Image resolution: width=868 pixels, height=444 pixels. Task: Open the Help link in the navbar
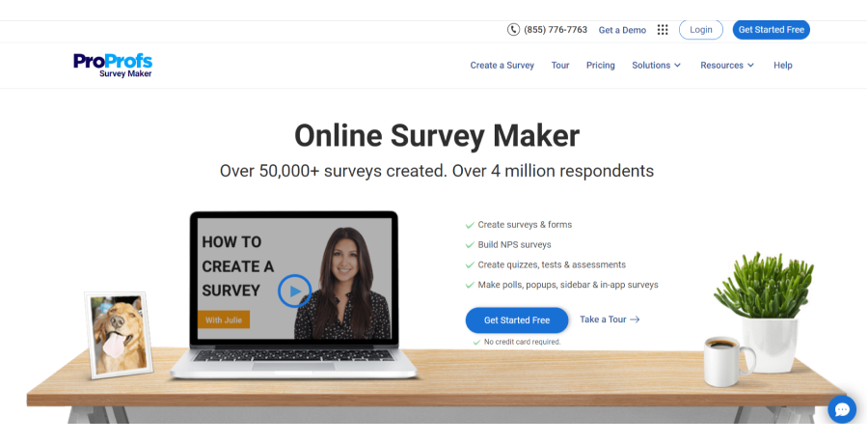click(x=783, y=66)
